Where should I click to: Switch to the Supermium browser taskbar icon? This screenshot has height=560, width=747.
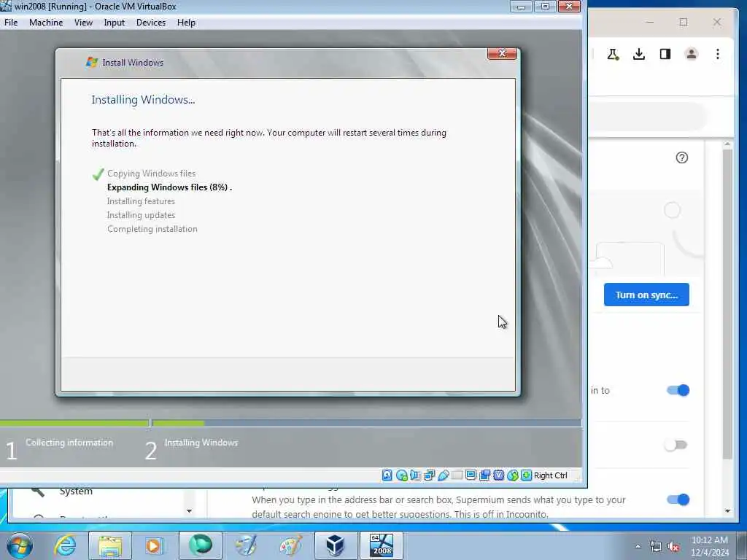(200, 545)
